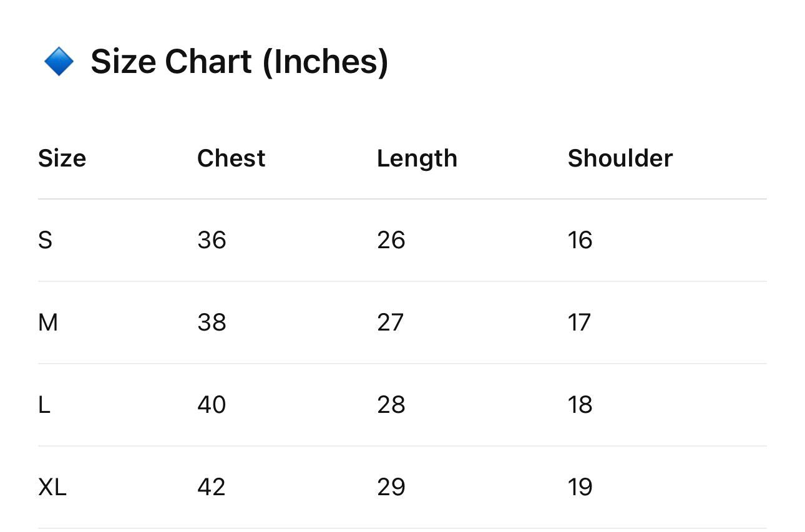Click shoulder value 19 in XL row
The image size is (805, 532).
click(580, 487)
